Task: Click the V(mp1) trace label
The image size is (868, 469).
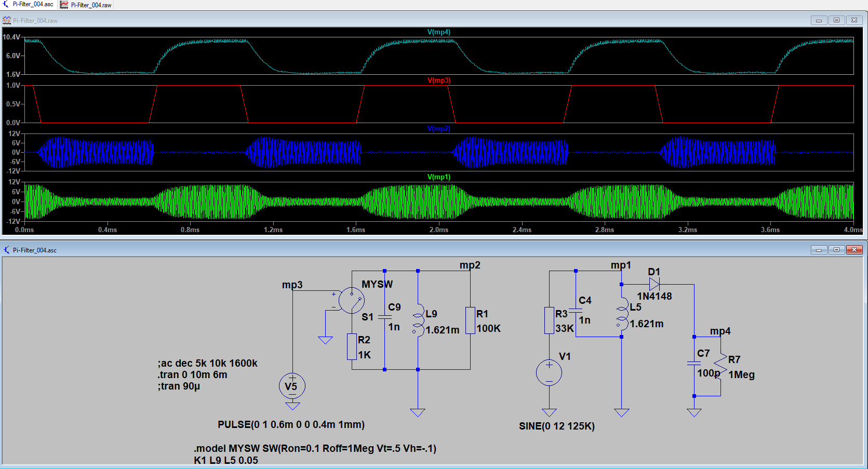Action: click(439, 177)
